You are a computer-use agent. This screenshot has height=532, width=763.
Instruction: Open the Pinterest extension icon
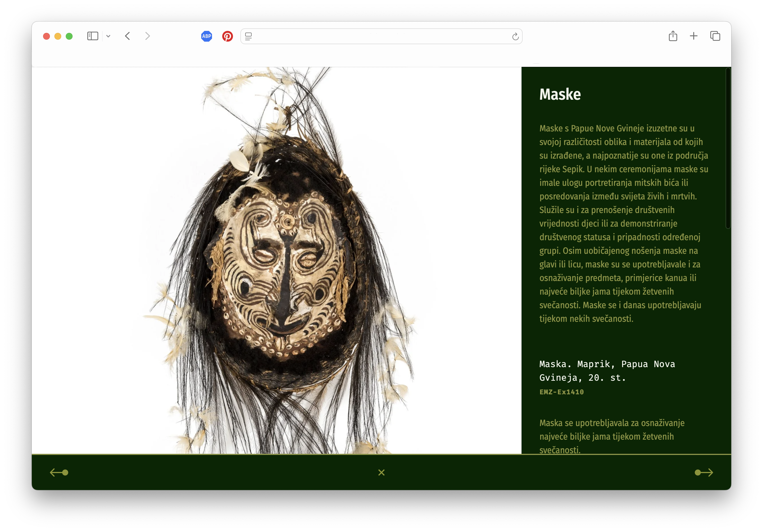pos(228,36)
